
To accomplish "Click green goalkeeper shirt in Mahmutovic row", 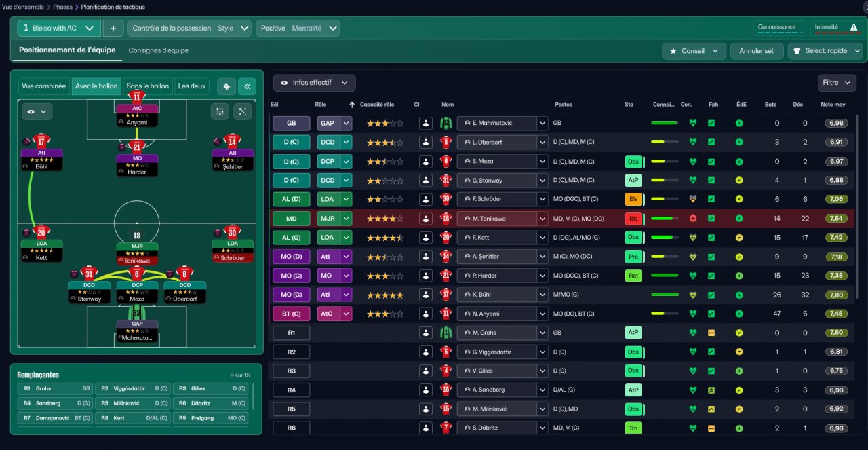I will (x=446, y=124).
